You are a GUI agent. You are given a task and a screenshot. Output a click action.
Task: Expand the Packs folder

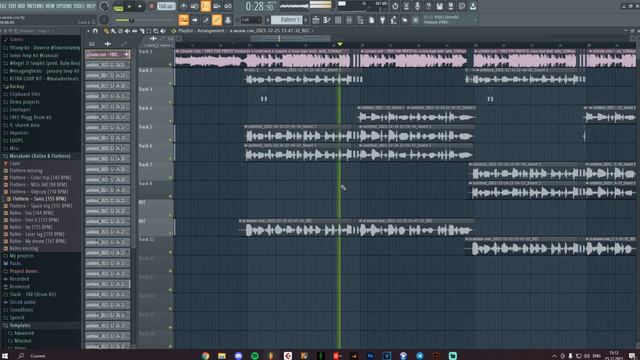(15, 263)
